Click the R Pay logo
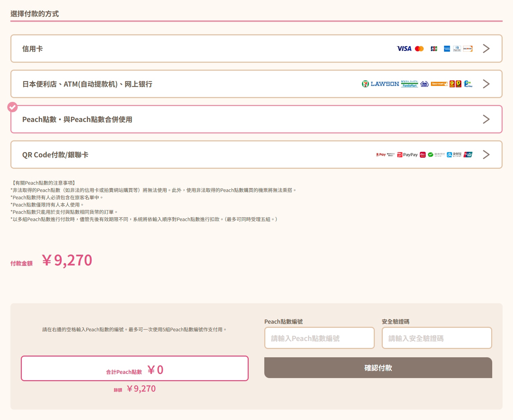Screen dimensions: 513x420 [385, 155]
